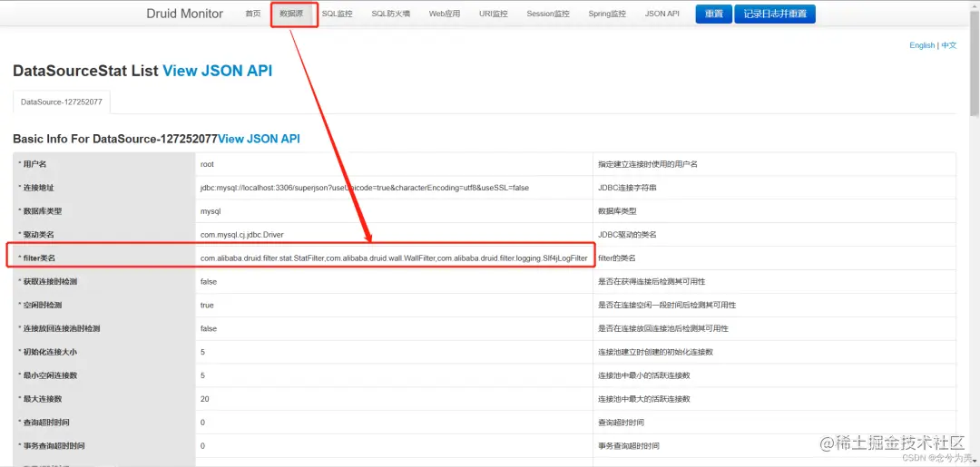Open SQL防火墙 navigation item
Image resolution: width=980 pixels, height=467 pixels.
click(390, 14)
